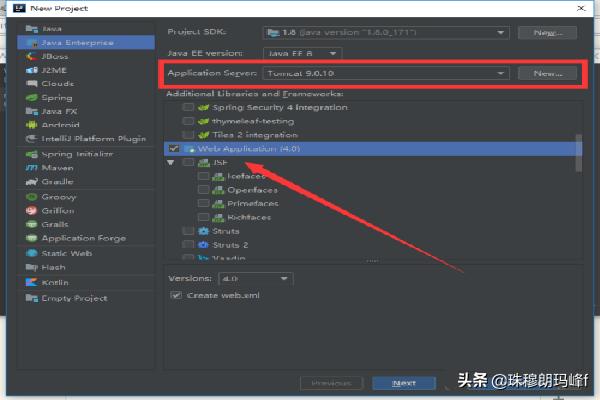Click the Primefaces framework icon
600x400 pixels.
coord(218,203)
